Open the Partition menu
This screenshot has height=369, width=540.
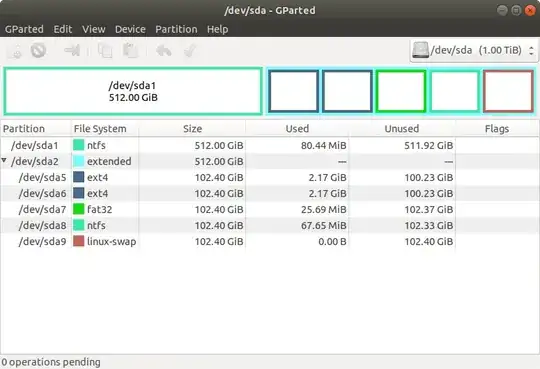[176, 29]
